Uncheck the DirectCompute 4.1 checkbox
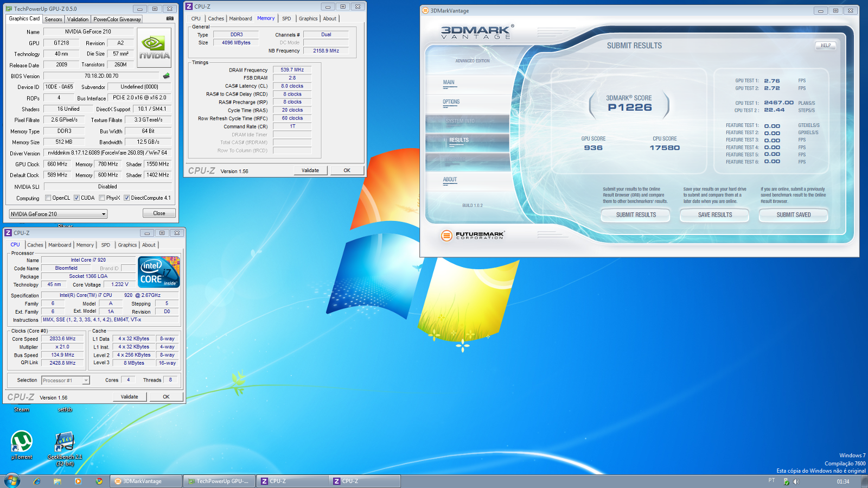Viewport: 868px width, 488px height. coord(126,198)
